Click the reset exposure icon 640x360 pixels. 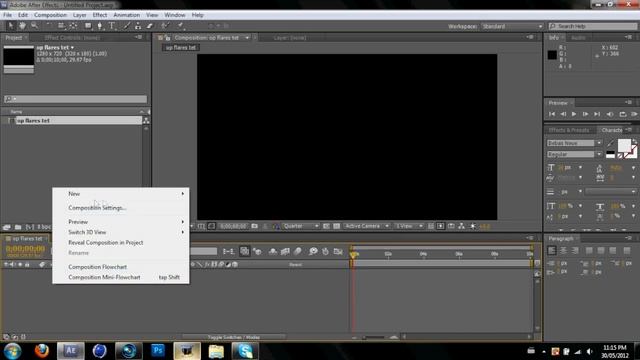pyautogui.click(x=473, y=226)
